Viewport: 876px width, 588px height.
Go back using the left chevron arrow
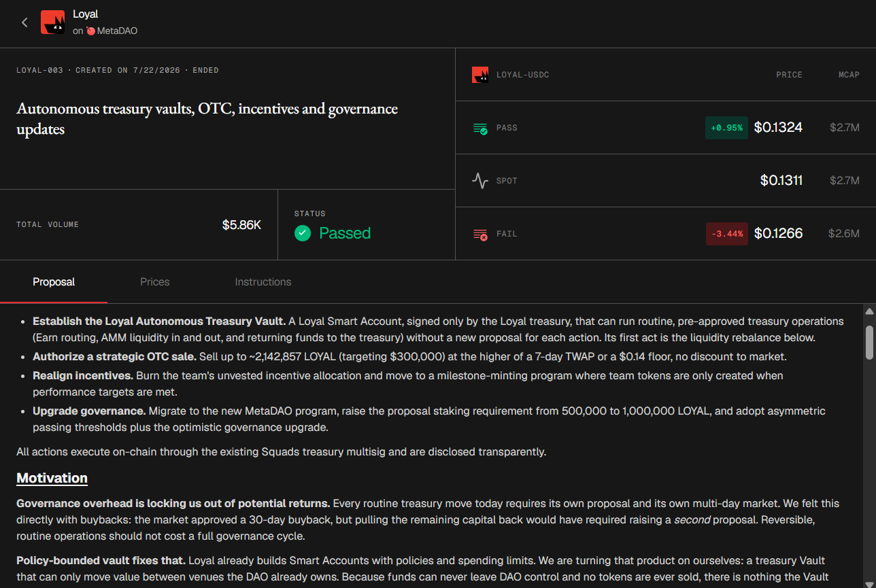coord(24,22)
